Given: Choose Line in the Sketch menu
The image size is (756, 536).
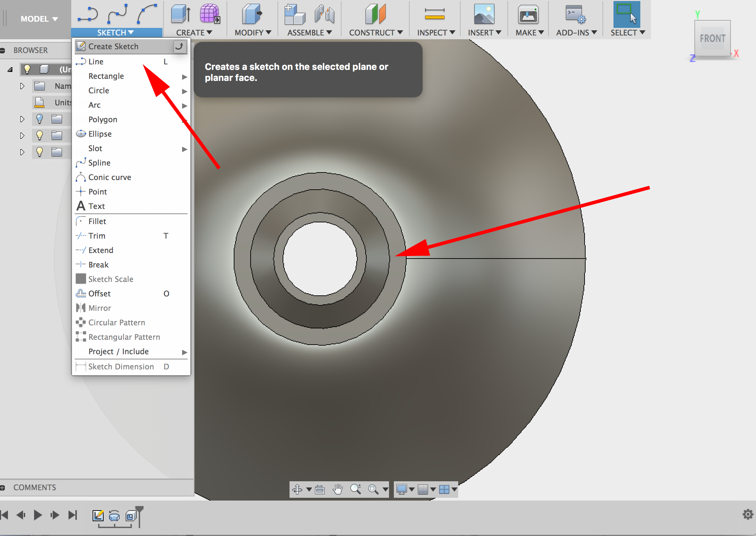Looking at the screenshot, I should 131,62.
